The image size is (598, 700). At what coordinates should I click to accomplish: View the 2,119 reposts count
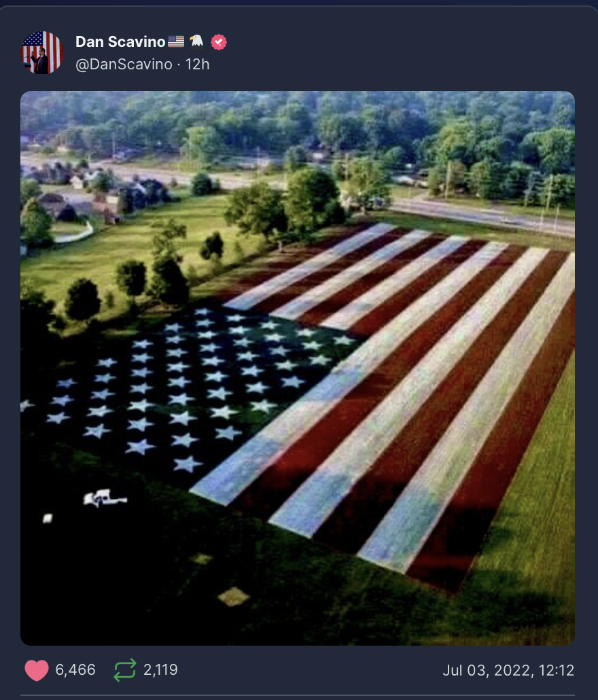[x=160, y=669]
